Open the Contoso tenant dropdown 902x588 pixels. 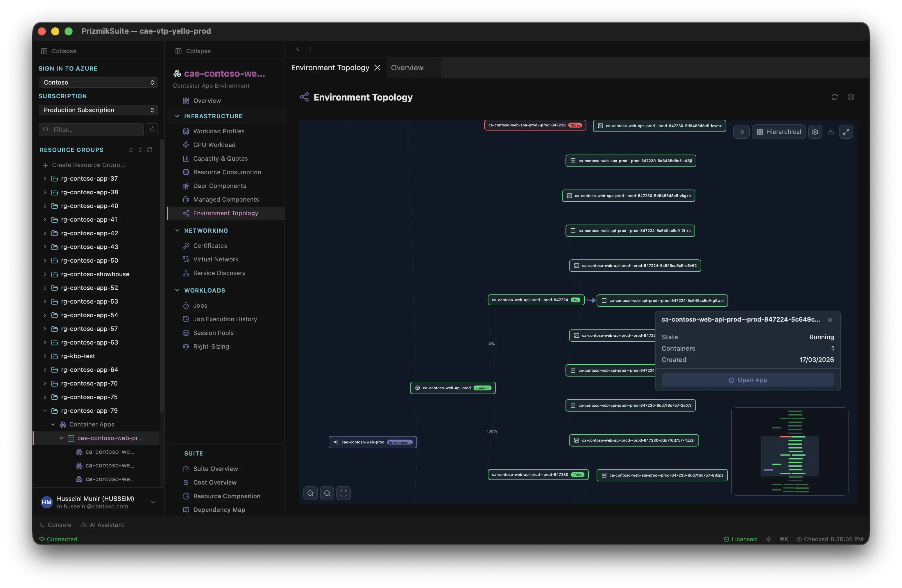[x=98, y=83]
